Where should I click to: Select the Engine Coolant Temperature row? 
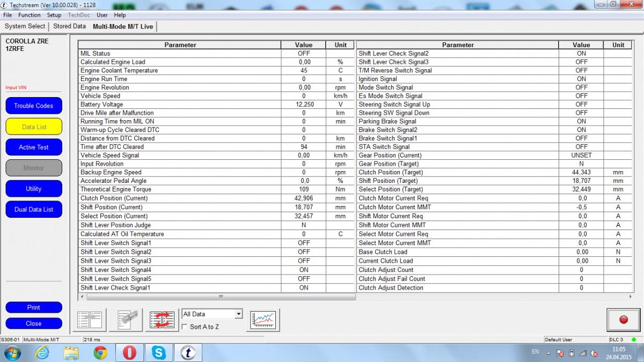tap(217, 70)
